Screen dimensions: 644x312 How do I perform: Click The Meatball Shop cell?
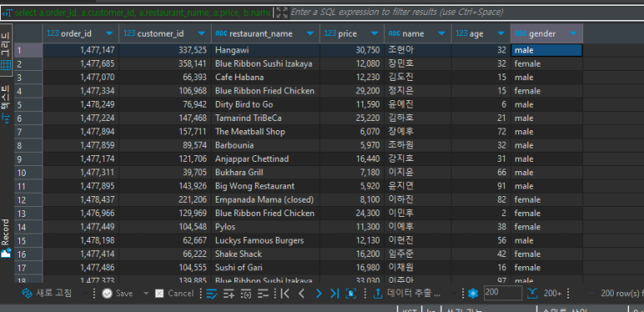pos(265,132)
